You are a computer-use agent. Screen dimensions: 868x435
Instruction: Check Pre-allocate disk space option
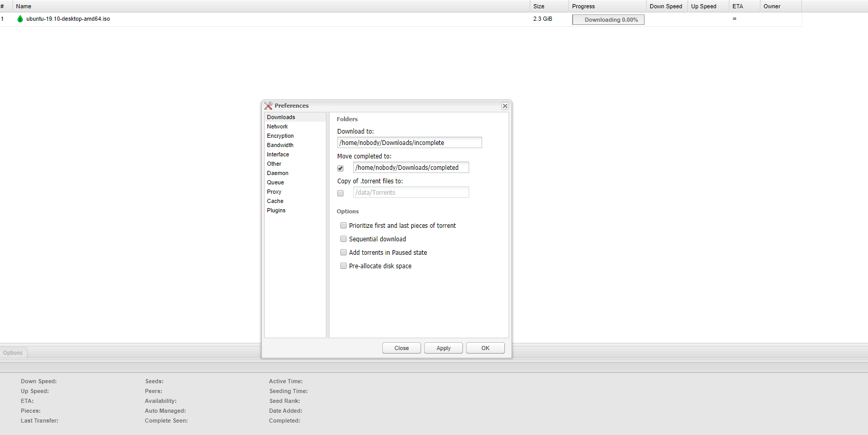(343, 266)
